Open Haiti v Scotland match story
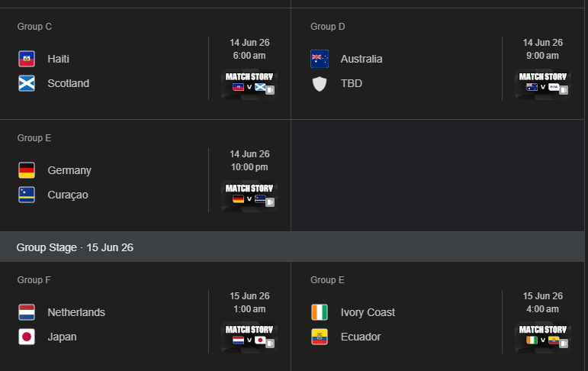588x371 pixels. [249, 83]
